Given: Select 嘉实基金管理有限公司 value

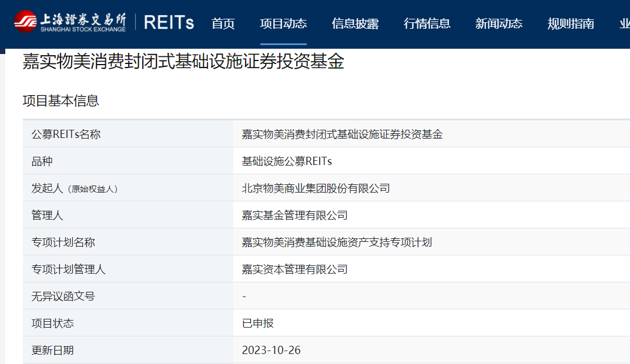Looking at the screenshot, I should coord(294,215).
